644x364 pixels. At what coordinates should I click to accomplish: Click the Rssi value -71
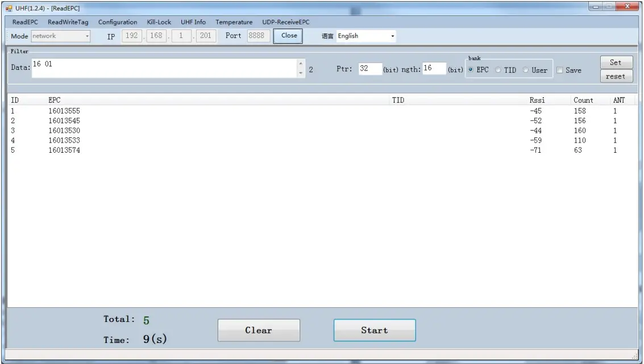[535, 150]
